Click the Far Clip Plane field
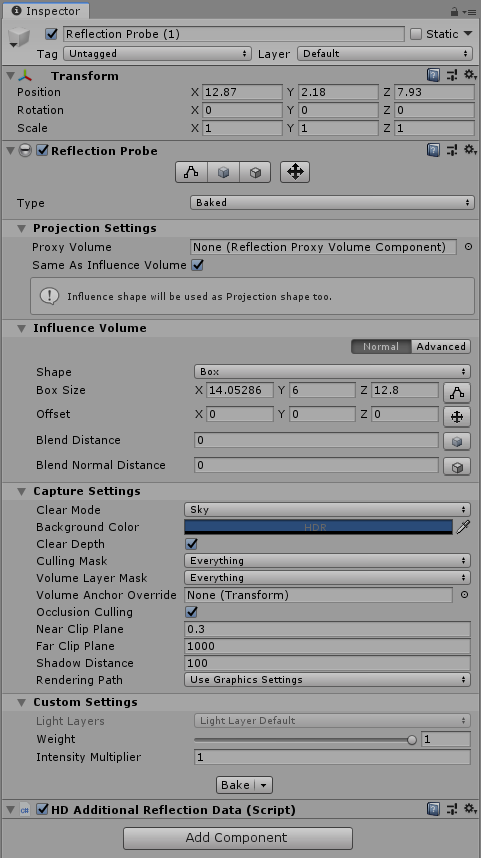Image resolution: width=481 pixels, height=858 pixels. 327,646
